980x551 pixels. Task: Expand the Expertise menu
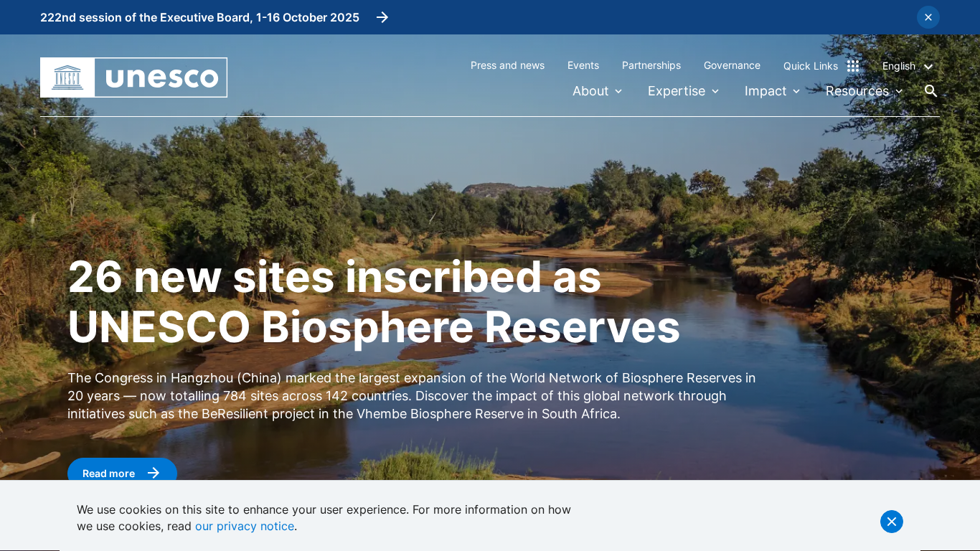683,91
